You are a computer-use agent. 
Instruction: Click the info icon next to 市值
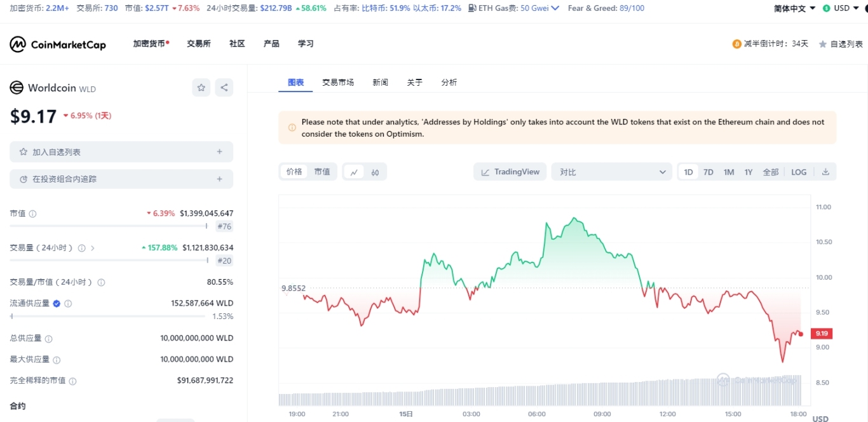33,214
